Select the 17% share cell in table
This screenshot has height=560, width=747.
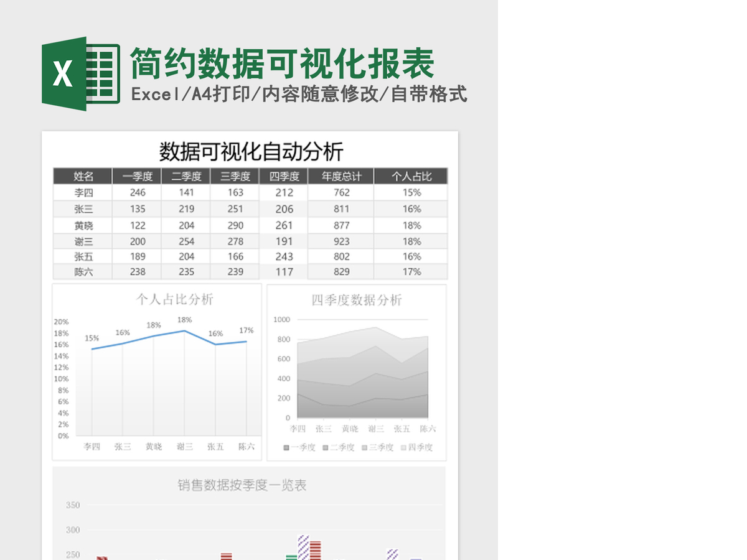411,272
